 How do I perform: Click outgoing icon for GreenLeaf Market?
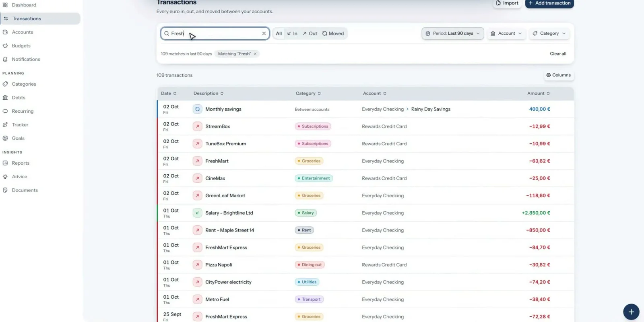pyautogui.click(x=197, y=196)
